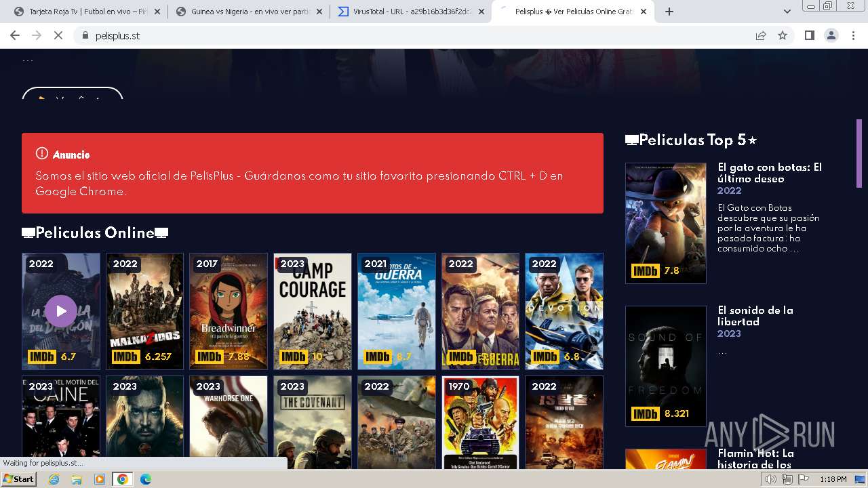Image resolution: width=868 pixels, height=488 pixels.
Task: Close the Guinea vs Nigeria tab
Action: point(319,12)
